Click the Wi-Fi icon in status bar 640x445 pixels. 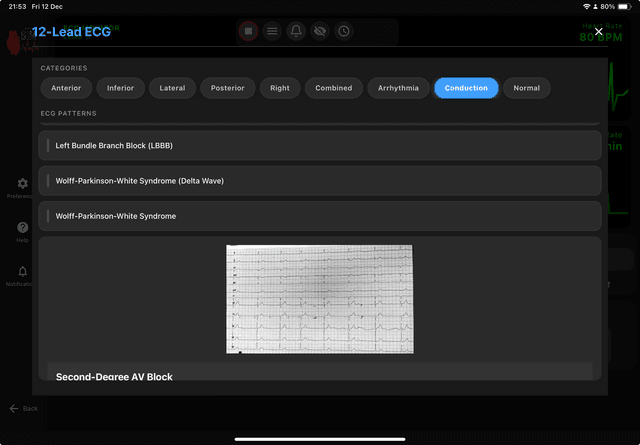click(587, 7)
